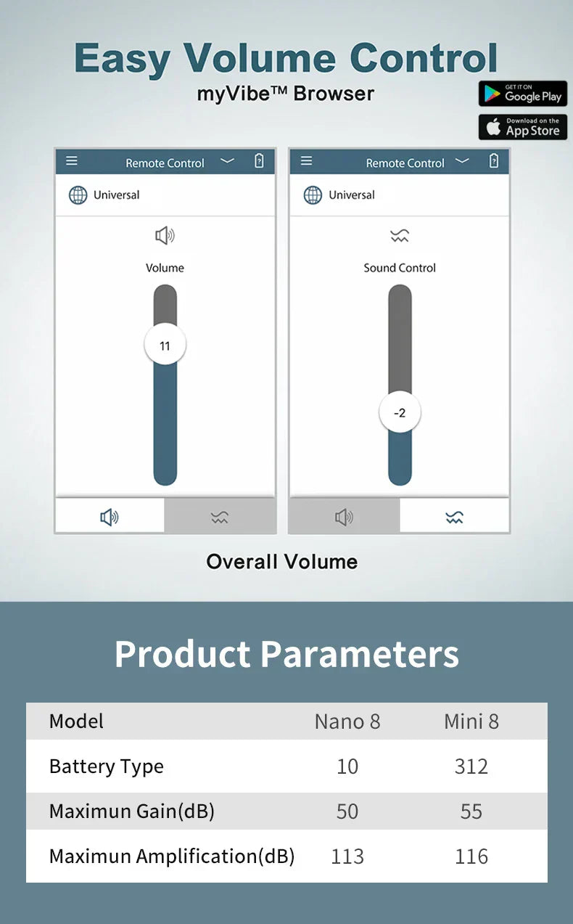The image size is (573, 924).
Task: Open the hamburger menu on the right screen
Action: pyautogui.click(x=308, y=162)
